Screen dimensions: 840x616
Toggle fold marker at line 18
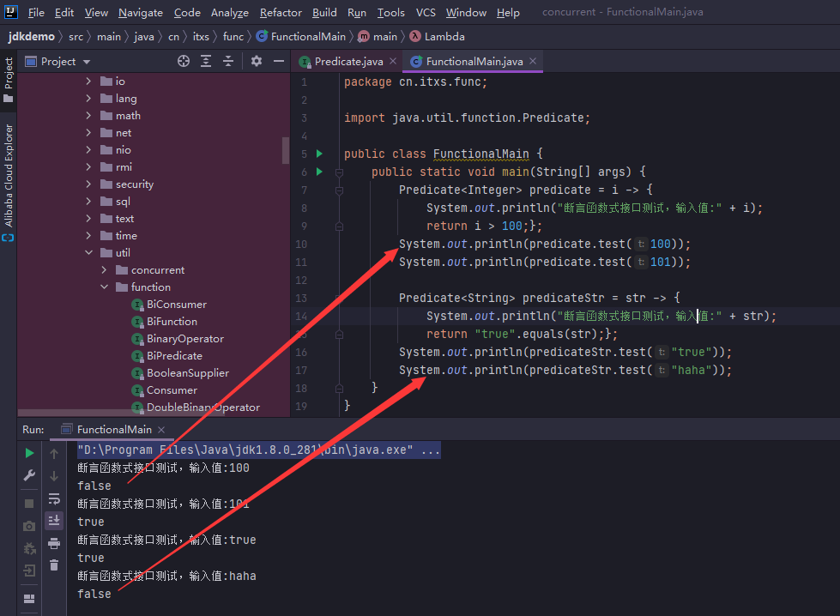[339, 389]
